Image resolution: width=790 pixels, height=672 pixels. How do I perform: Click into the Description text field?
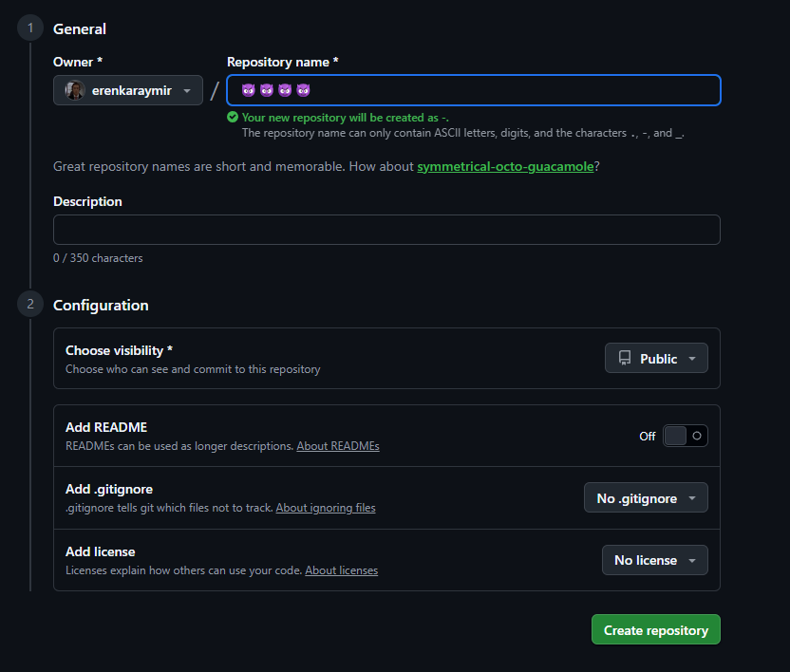click(386, 230)
